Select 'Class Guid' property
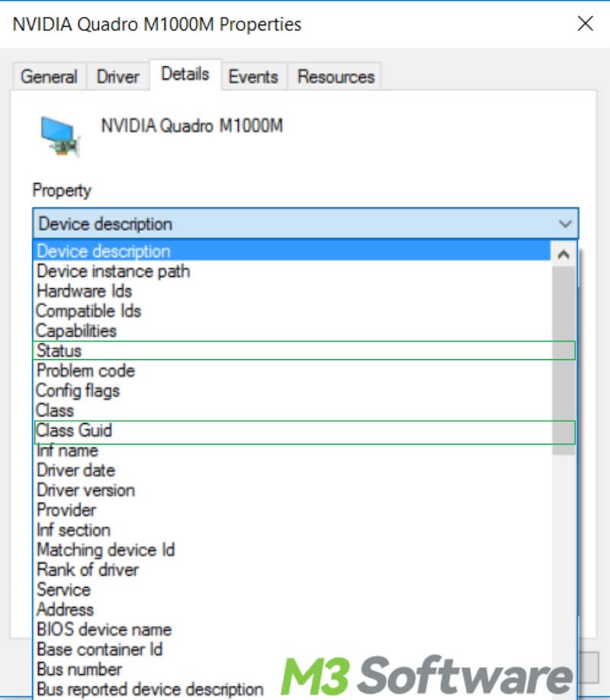610x700 pixels. pos(292,430)
